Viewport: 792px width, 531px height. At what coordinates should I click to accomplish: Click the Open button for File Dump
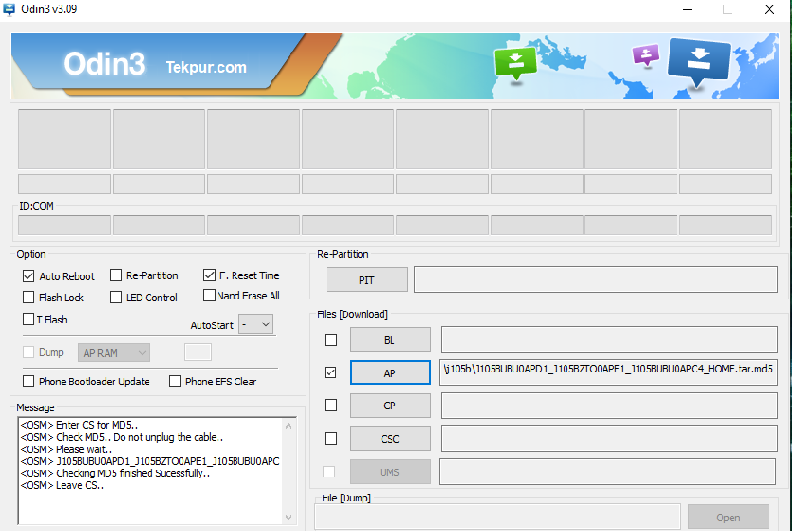click(x=728, y=517)
